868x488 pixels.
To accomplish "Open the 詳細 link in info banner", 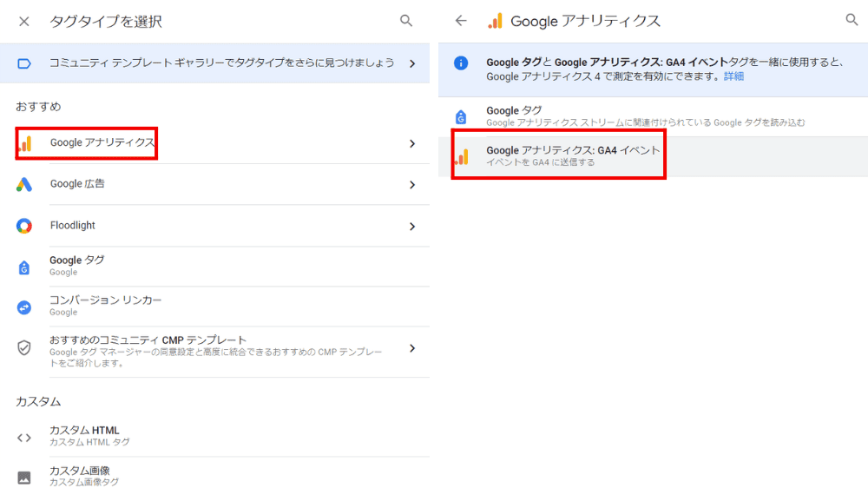I will pos(733,76).
